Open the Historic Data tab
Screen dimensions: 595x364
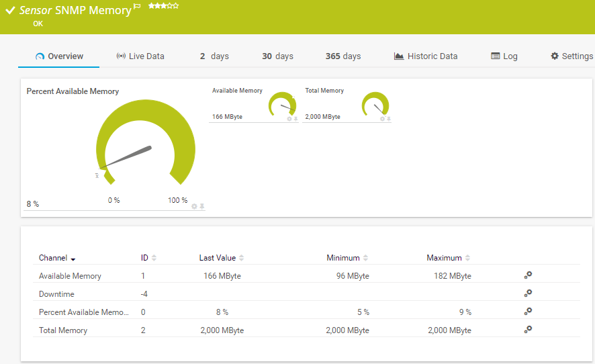tap(426, 56)
